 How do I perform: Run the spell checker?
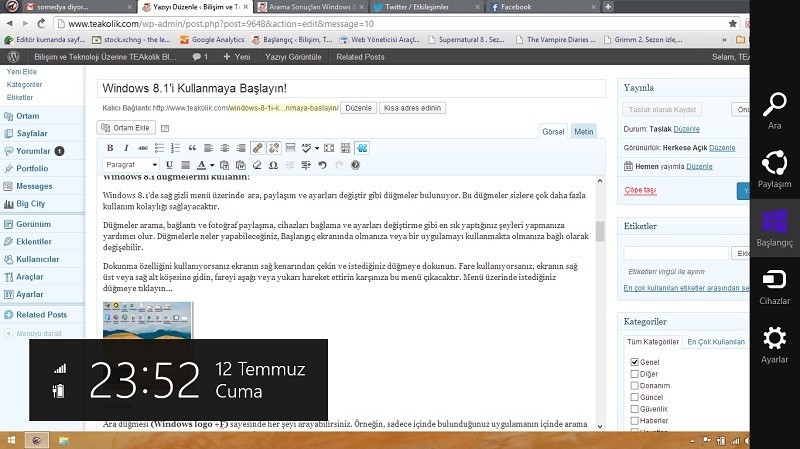click(x=306, y=148)
